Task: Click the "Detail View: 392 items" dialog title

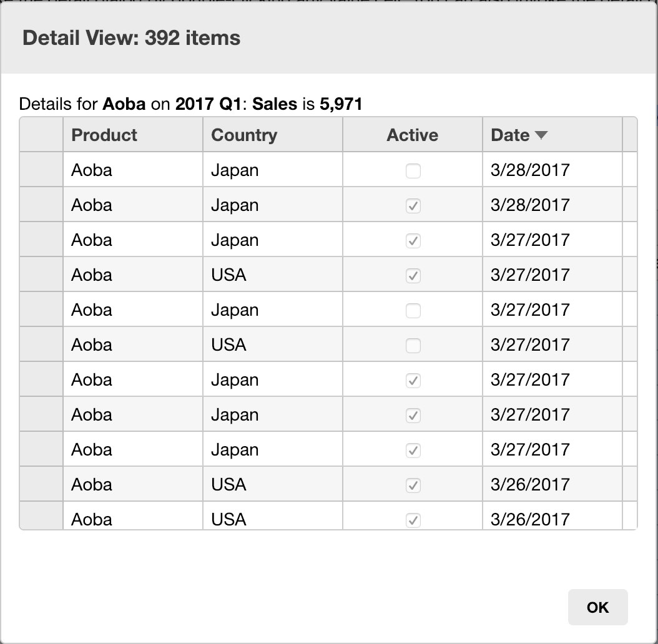Action: pos(131,38)
